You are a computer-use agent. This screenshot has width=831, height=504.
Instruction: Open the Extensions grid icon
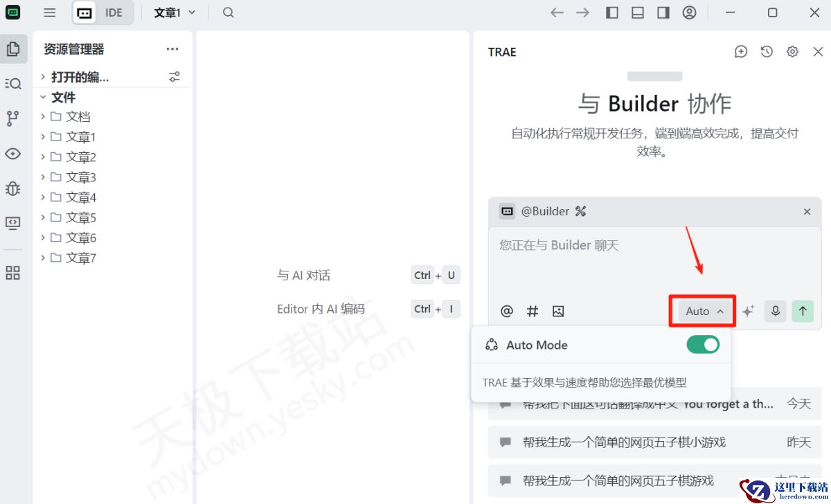13,273
